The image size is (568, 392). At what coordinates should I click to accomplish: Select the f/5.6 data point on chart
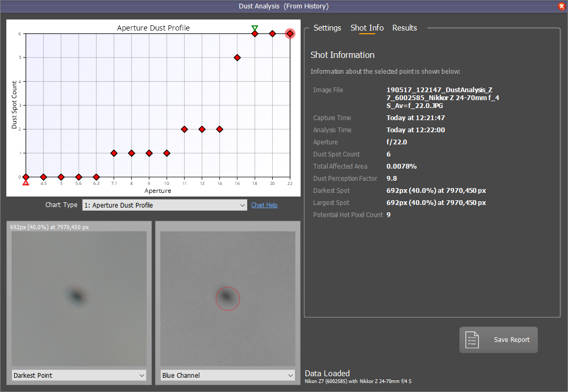click(x=79, y=177)
